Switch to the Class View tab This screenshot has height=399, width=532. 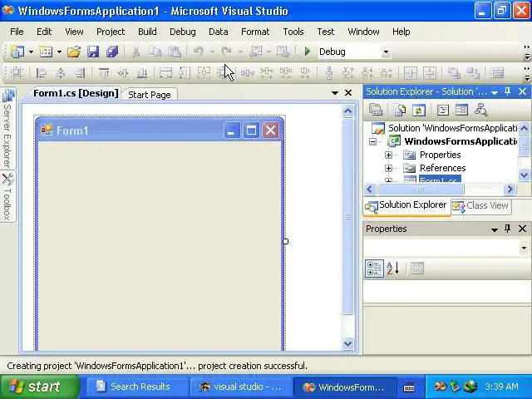[481, 205]
